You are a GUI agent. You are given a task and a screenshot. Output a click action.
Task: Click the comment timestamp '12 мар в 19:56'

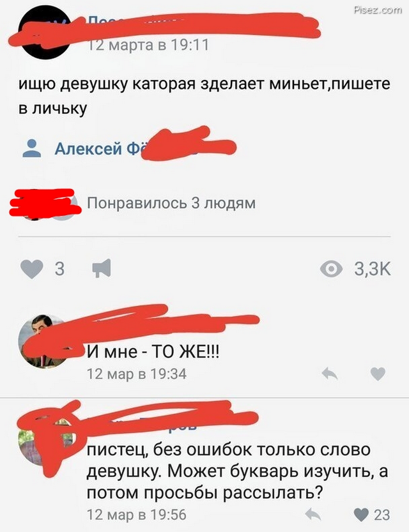137,514
